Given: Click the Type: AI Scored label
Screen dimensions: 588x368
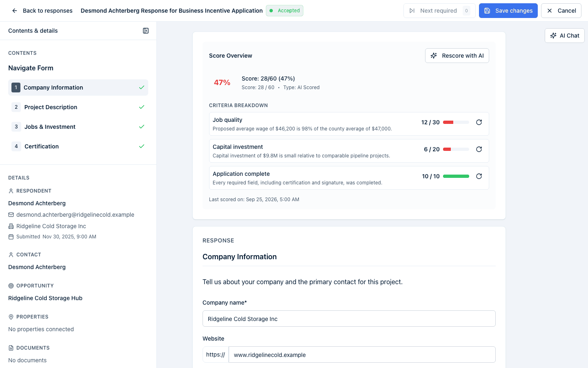Looking at the screenshot, I should click(x=301, y=88).
